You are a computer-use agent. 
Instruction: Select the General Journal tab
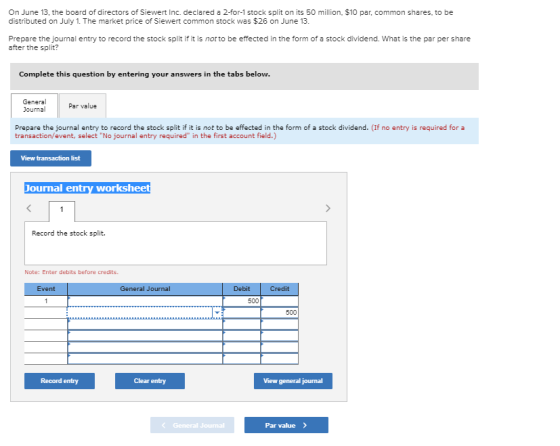pos(34,106)
